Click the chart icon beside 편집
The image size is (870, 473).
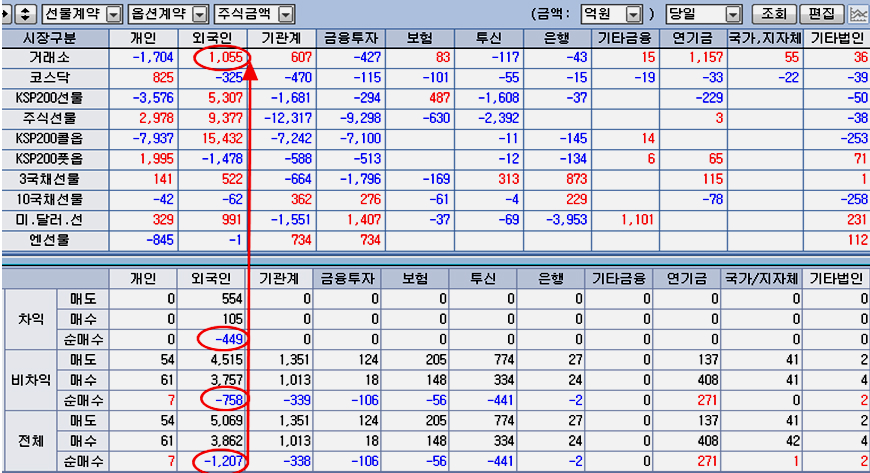858,14
